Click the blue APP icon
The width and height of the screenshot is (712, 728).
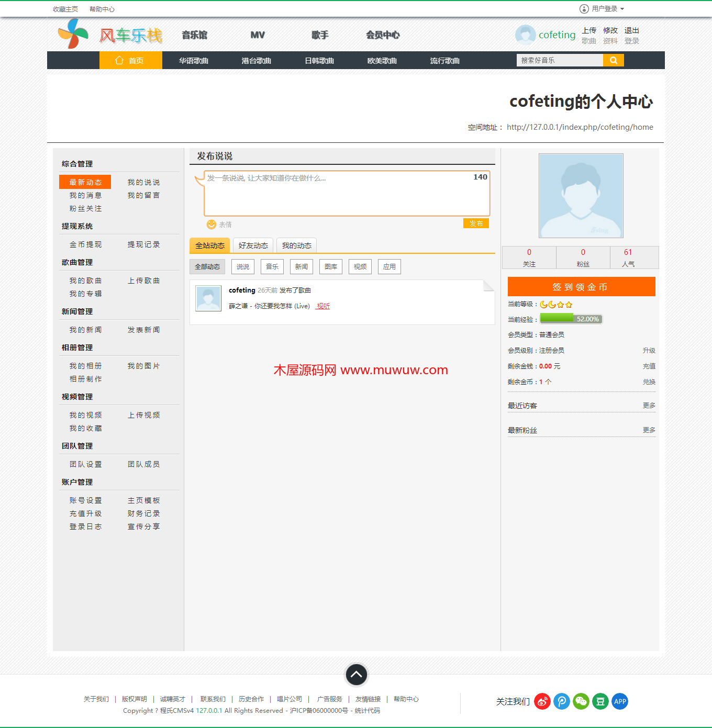point(620,701)
